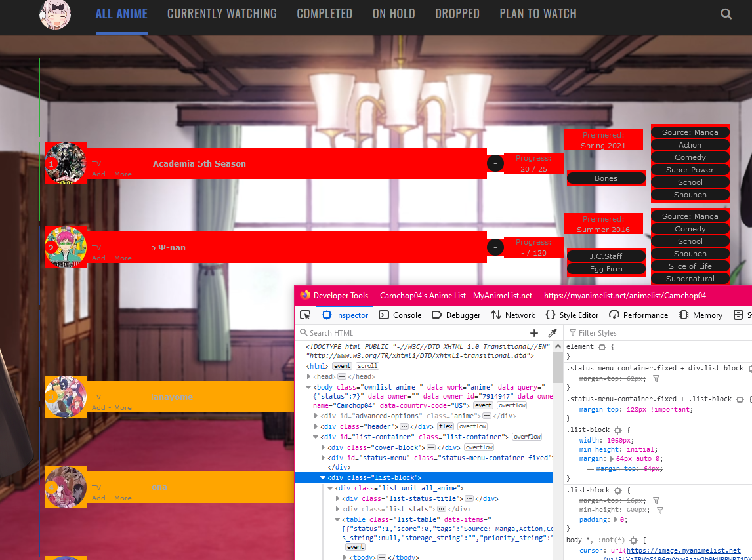Screen dimensions: 752x560
Task: Click round minus button on Academia 5th Season
Action: 495,163
